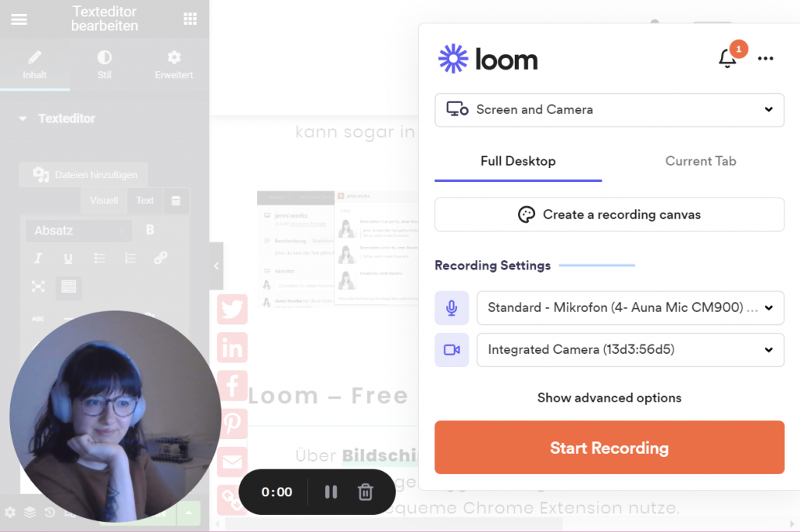800x532 pixels.
Task: Insert a hyperlink using the link icon
Action: [161, 258]
